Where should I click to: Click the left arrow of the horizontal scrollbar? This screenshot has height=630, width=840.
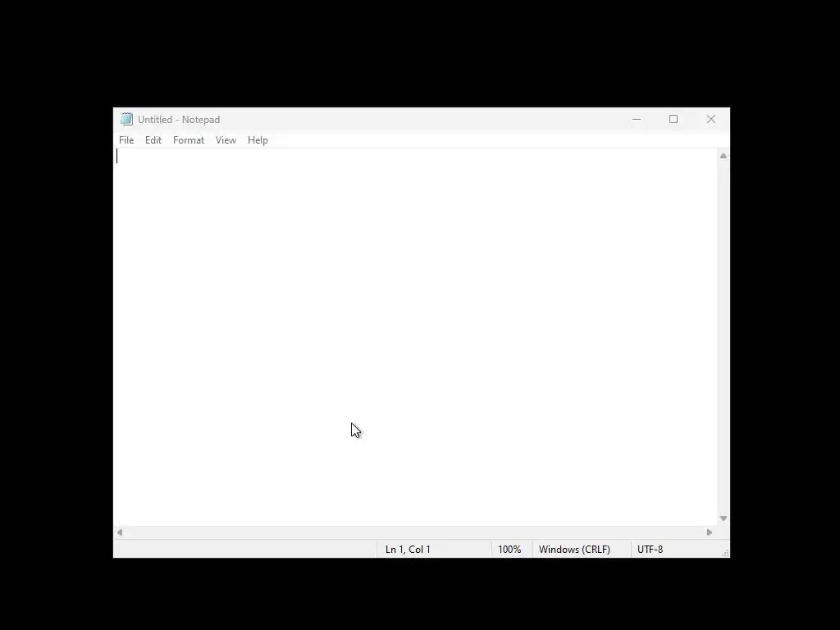pyautogui.click(x=120, y=532)
